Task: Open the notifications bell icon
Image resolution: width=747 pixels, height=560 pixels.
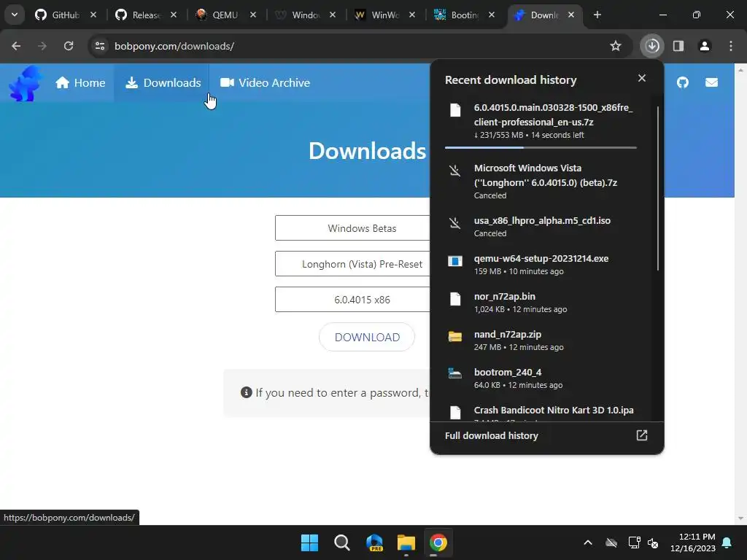Action: point(727,542)
